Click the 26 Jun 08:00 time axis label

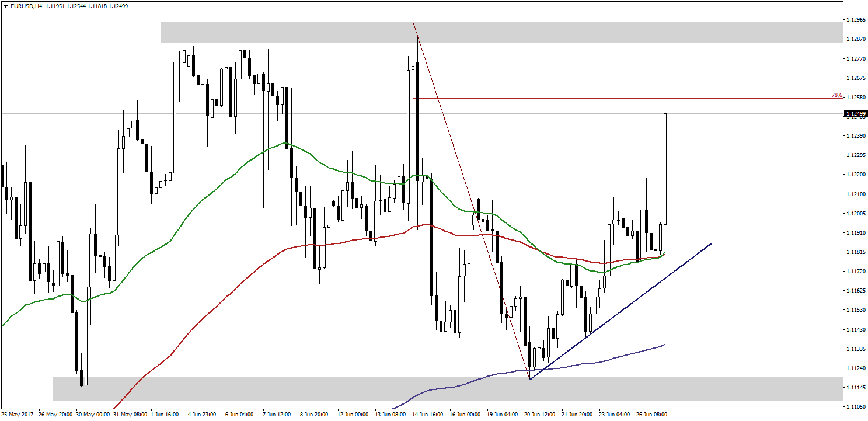coord(652,415)
